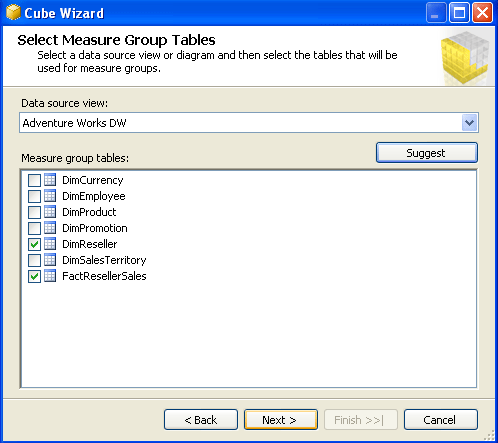The height and width of the screenshot is (443, 498).
Task: Click the DimProduct table icon
Action: click(50, 212)
